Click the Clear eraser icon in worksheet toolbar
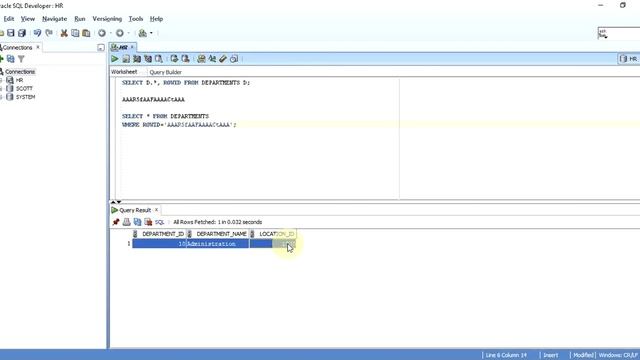Screen dimensions: 640x360 click(x=223, y=59)
